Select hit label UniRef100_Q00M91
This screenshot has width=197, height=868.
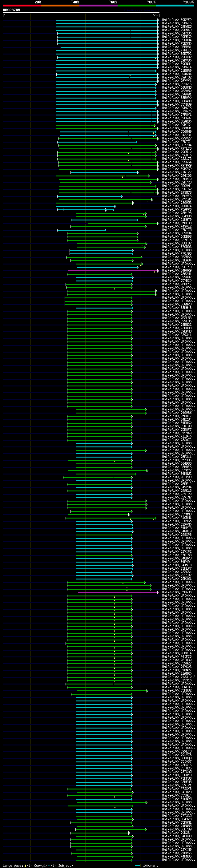177,128
